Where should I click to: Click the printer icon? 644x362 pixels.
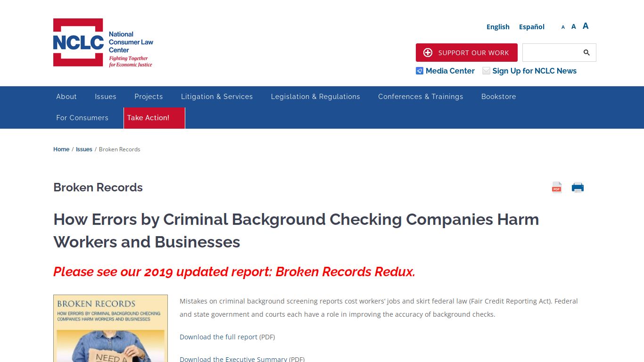click(578, 187)
